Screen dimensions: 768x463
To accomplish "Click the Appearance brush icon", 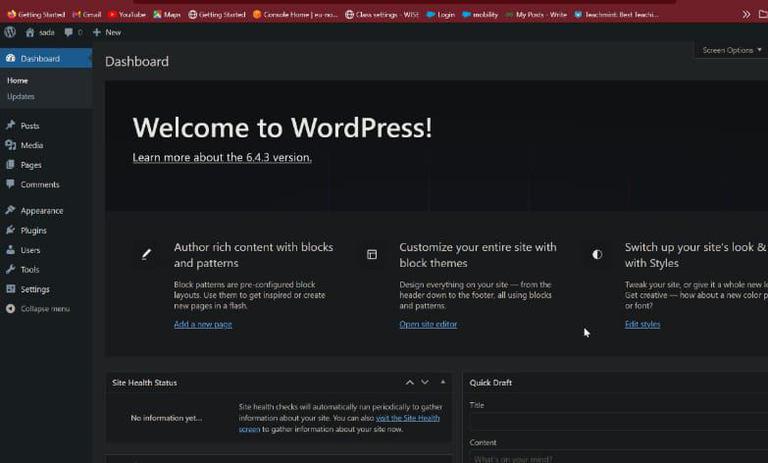I will pos(10,210).
